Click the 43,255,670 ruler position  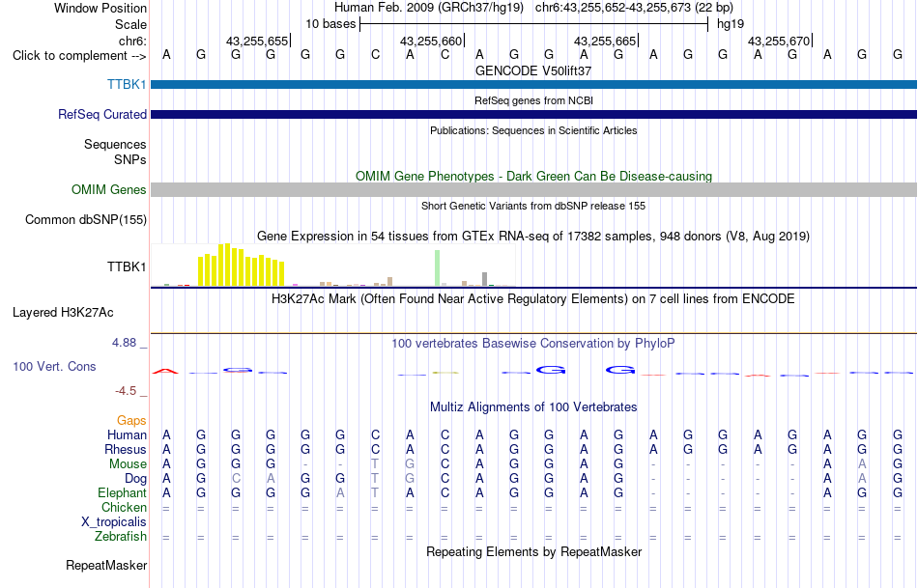click(x=779, y=41)
